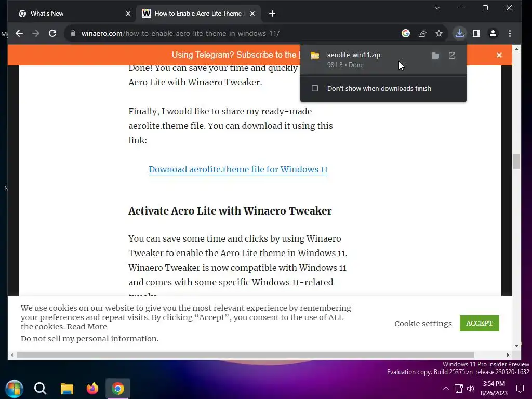
Task: Click the horizontal scroll left arrow
Action: pyautogui.click(x=12, y=355)
